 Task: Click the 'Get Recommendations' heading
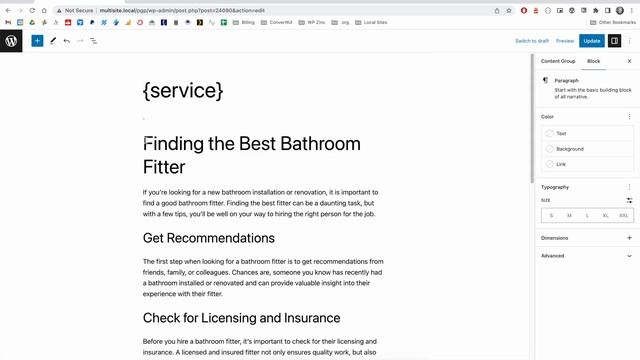(x=209, y=238)
